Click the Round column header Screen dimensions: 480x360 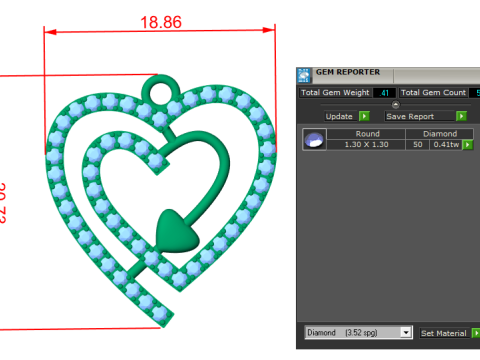pyautogui.click(x=366, y=134)
